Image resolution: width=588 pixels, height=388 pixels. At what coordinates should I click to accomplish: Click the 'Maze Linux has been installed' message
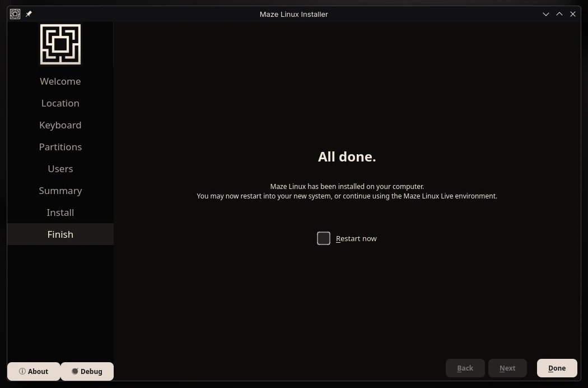point(347,186)
